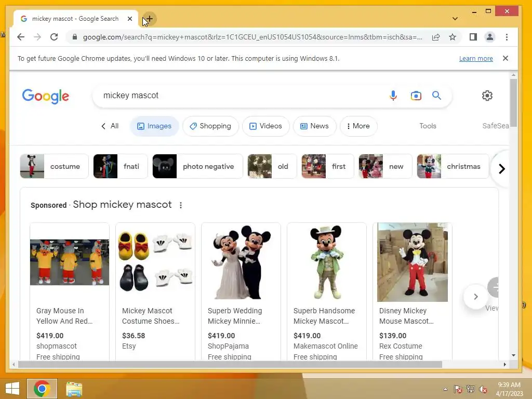Dismiss the Chrome update notice

coord(506,58)
